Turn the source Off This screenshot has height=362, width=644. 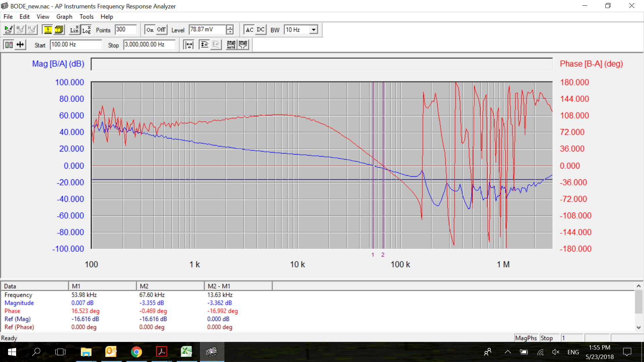point(161,30)
